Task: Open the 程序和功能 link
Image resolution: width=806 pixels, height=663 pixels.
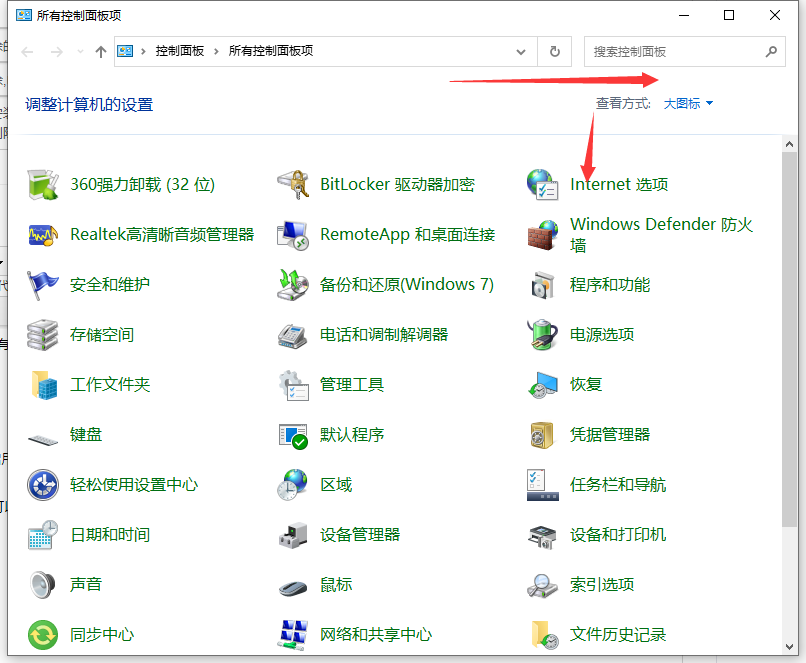Action: pyautogui.click(x=610, y=285)
